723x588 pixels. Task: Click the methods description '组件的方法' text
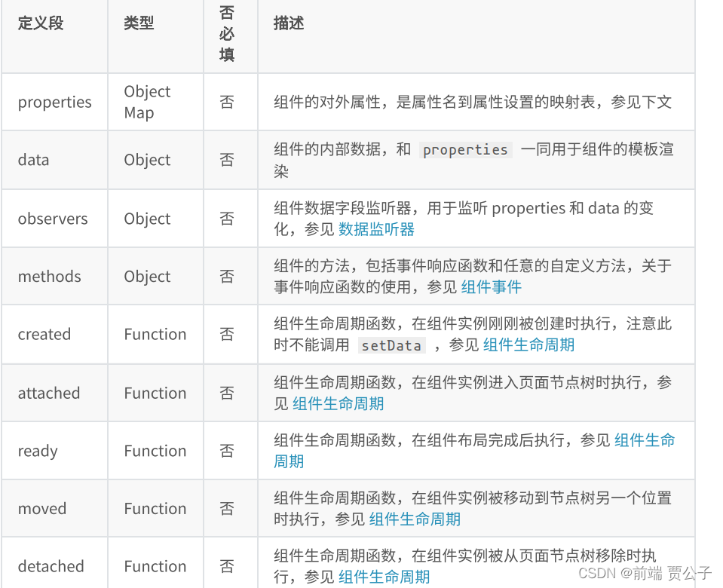[x=311, y=265]
